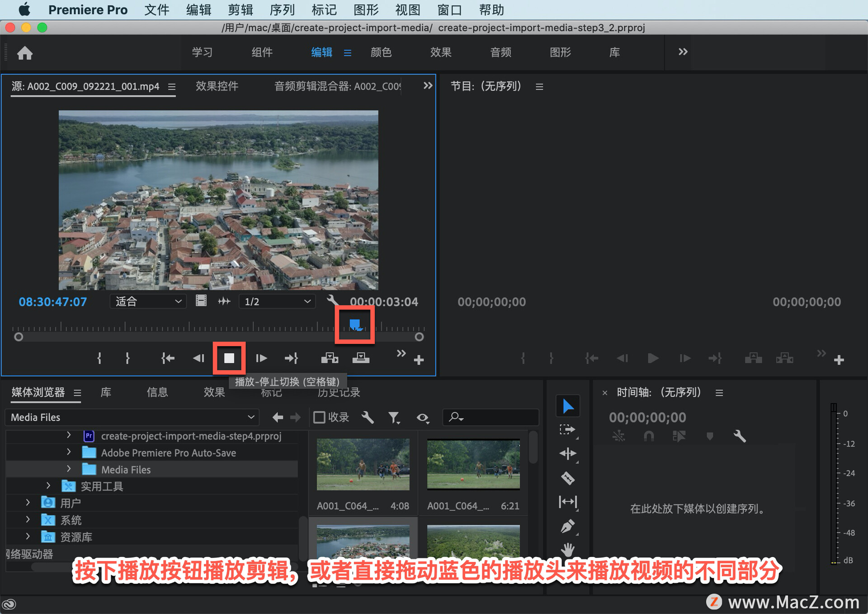Screen dimensions: 868x614
Task: Open the 信息 panel tab
Action: click(157, 392)
